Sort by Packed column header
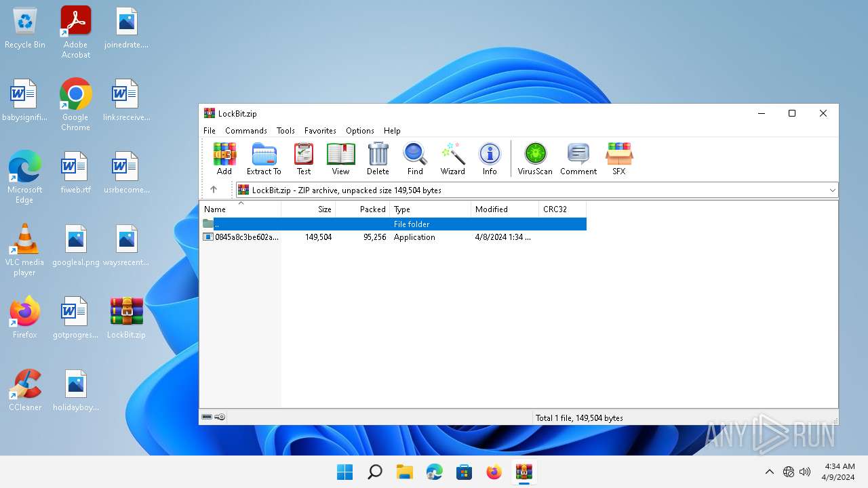This screenshot has height=488, width=868. click(x=363, y=209)
